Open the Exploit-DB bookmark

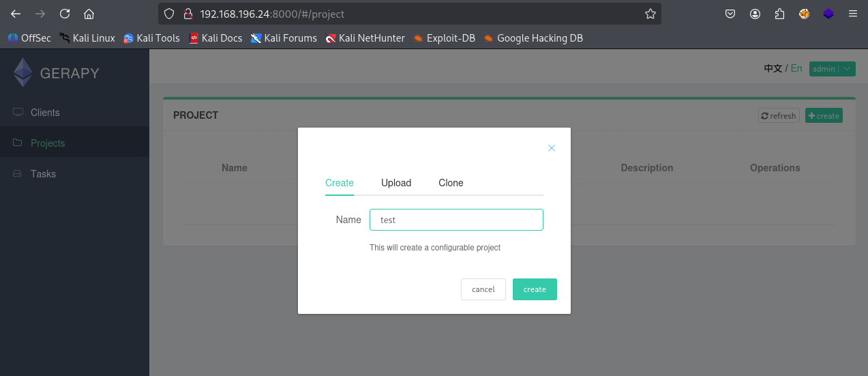point(444,38)
